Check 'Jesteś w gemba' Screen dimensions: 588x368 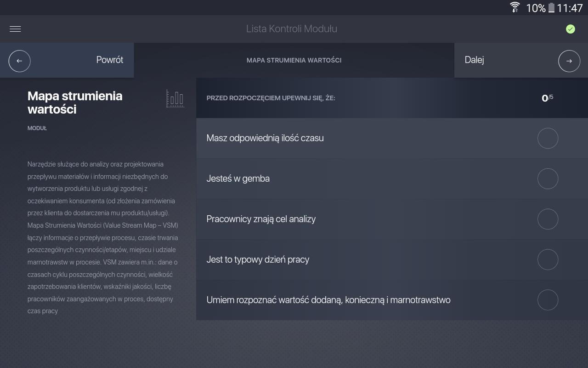[548, 179]
